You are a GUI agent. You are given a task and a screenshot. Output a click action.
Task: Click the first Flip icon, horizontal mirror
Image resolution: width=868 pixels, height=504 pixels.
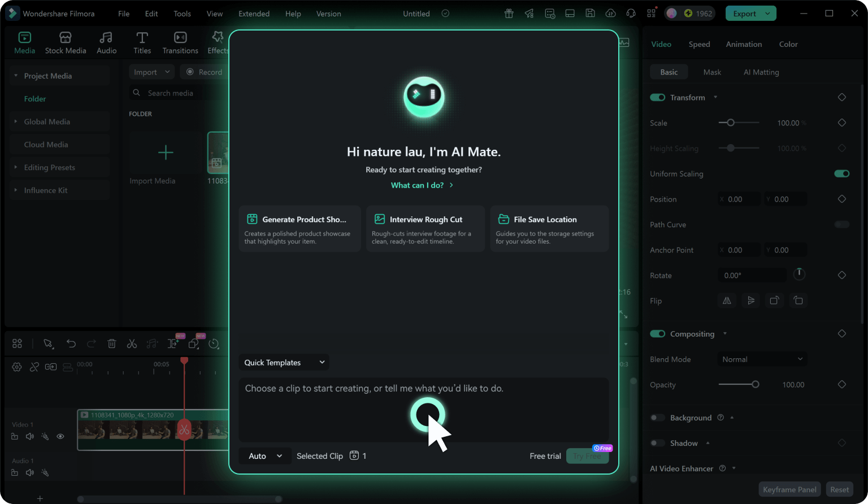point(727,301)
